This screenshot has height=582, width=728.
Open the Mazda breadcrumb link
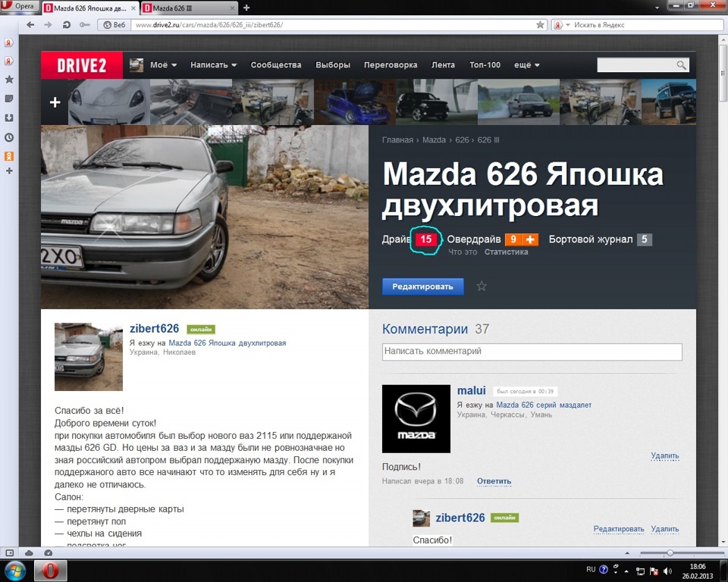coord(434,140)
